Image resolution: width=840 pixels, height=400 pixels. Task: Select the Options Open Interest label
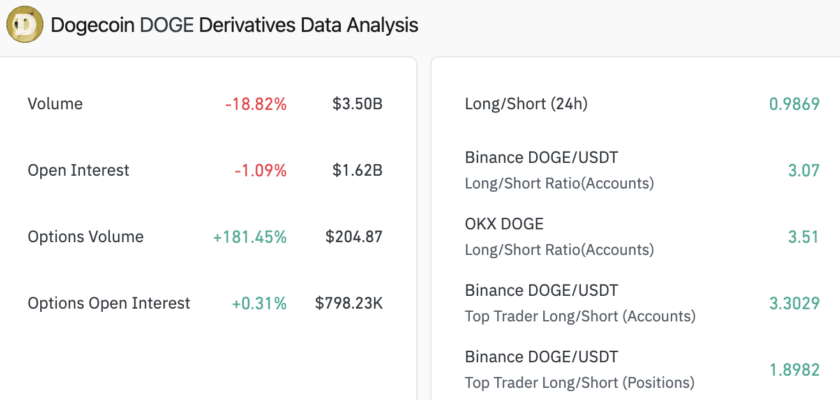109,303
